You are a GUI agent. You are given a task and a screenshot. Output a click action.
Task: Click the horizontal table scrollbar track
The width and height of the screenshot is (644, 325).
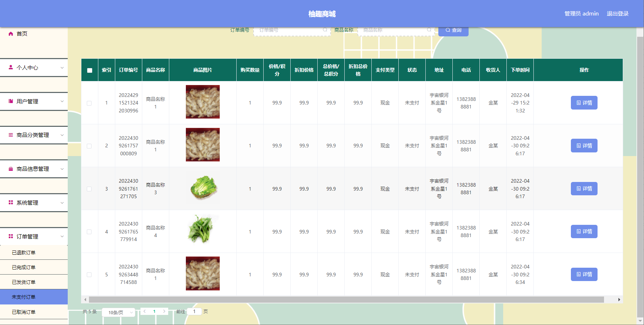pyautogui.click(x=346, y=299)
